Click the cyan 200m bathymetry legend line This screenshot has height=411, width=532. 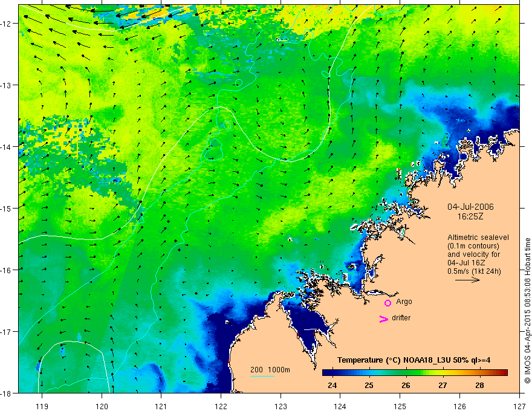point(262,376)
